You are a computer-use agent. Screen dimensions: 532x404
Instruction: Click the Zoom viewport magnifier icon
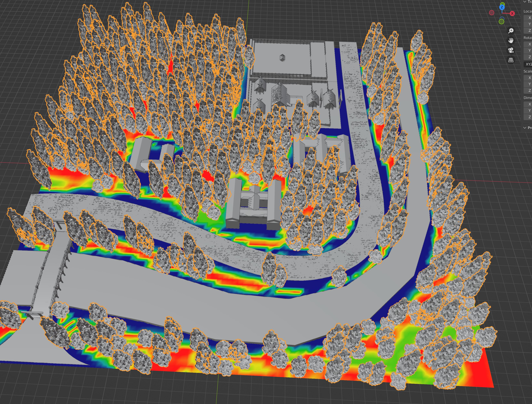511,30
